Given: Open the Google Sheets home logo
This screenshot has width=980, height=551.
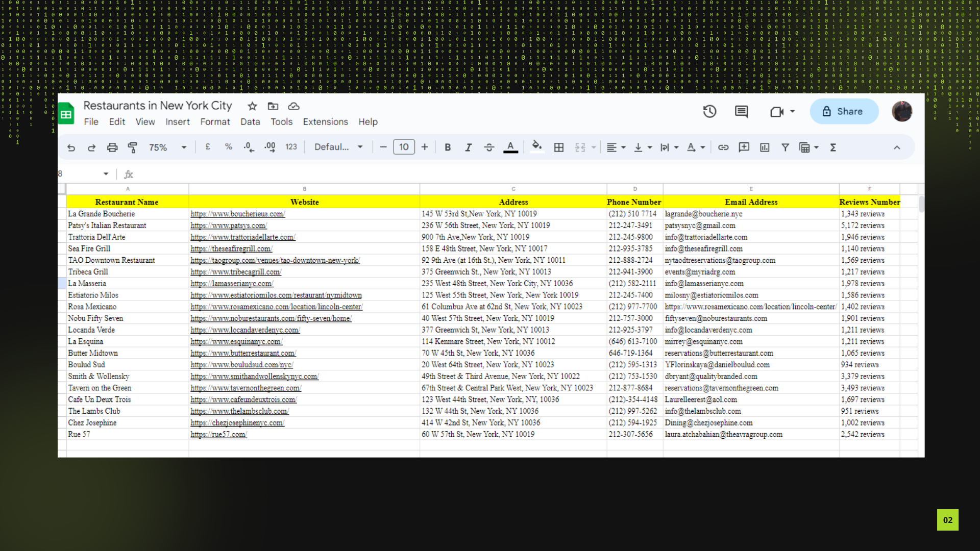Looking at the screenshot, I should pos(66,113).
